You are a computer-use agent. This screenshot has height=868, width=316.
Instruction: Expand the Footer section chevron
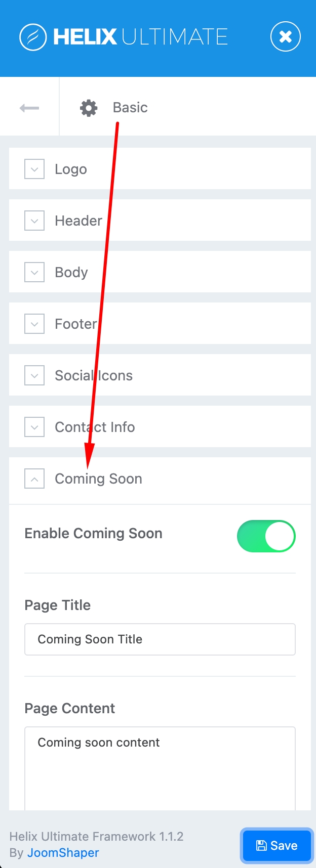click(34, 324)
